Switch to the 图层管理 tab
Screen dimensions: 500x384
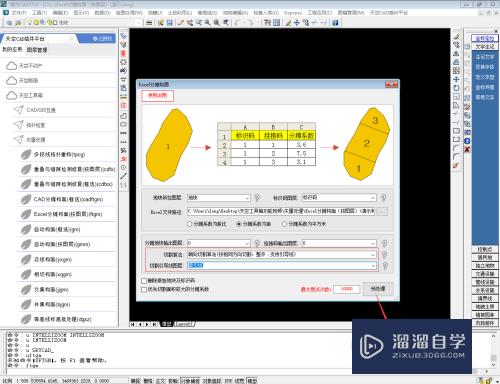(37, 50)
